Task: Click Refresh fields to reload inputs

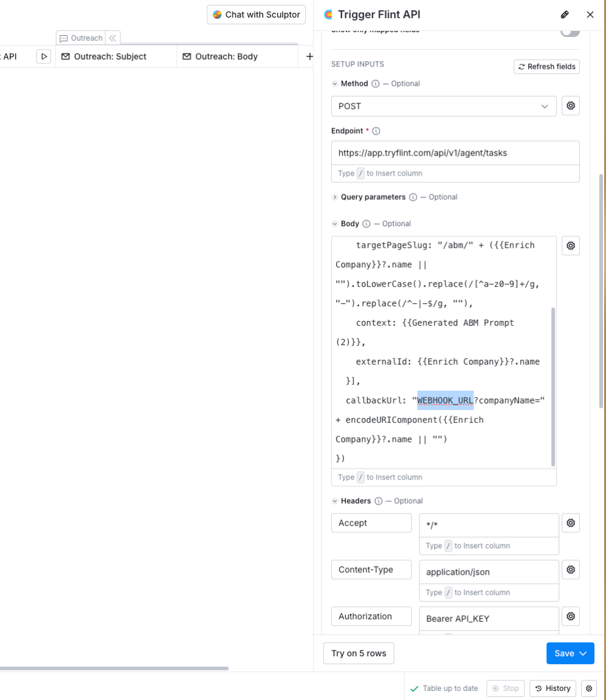Action: tap(546, 66)
